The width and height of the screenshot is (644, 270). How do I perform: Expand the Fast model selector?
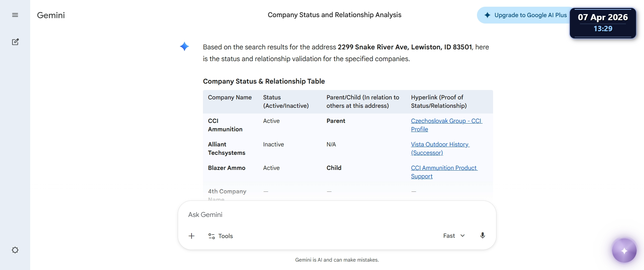coord(454,236)
